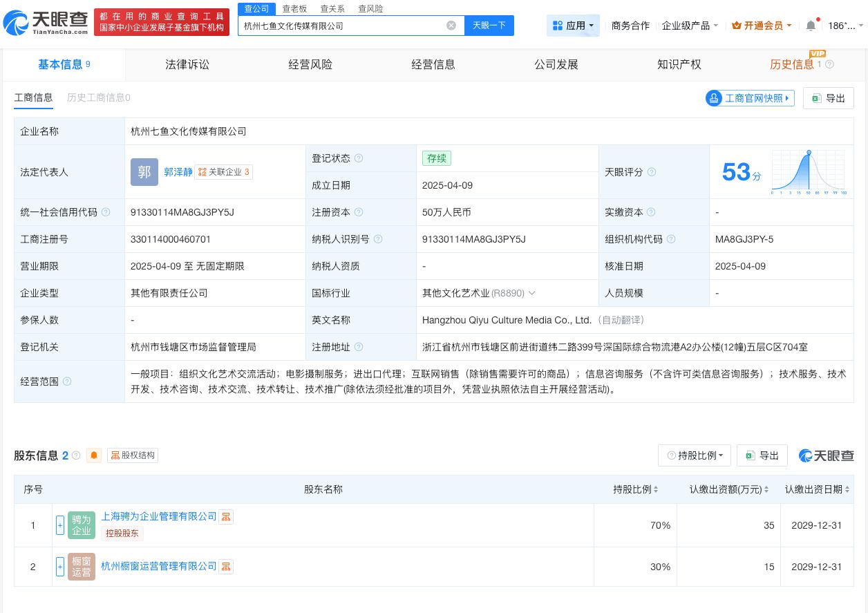Viewport: 868px width, 613px height.
Task: Expand shareholder row one with plus expander
Action: coord(60,525)
